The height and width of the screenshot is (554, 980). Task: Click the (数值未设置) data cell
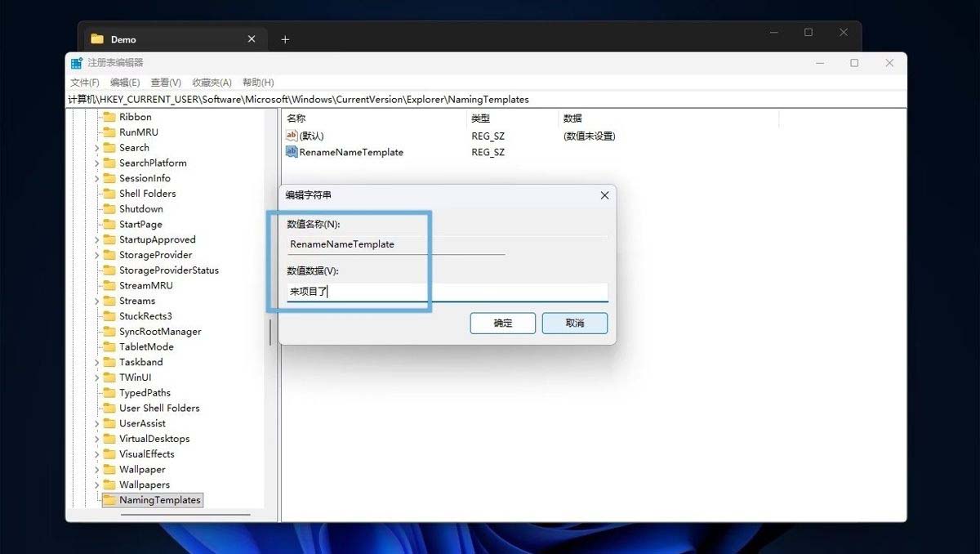point(589,136)
